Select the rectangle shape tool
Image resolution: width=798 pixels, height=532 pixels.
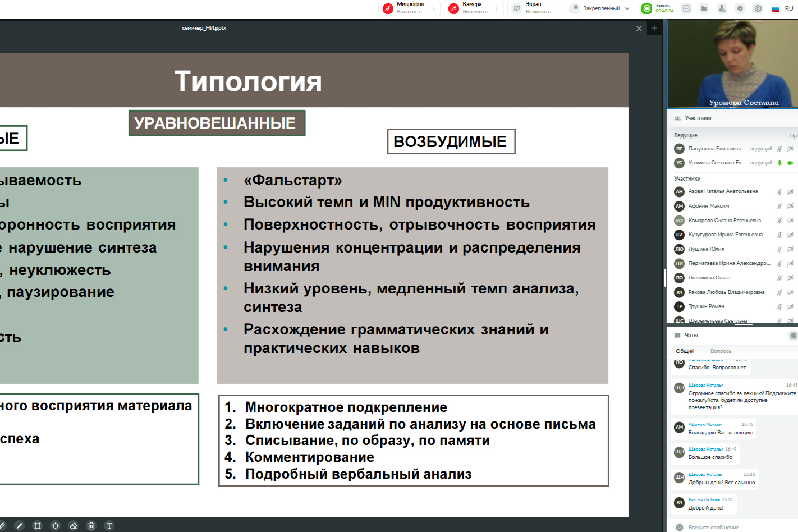pyautogui.click(x=38, y=526)
